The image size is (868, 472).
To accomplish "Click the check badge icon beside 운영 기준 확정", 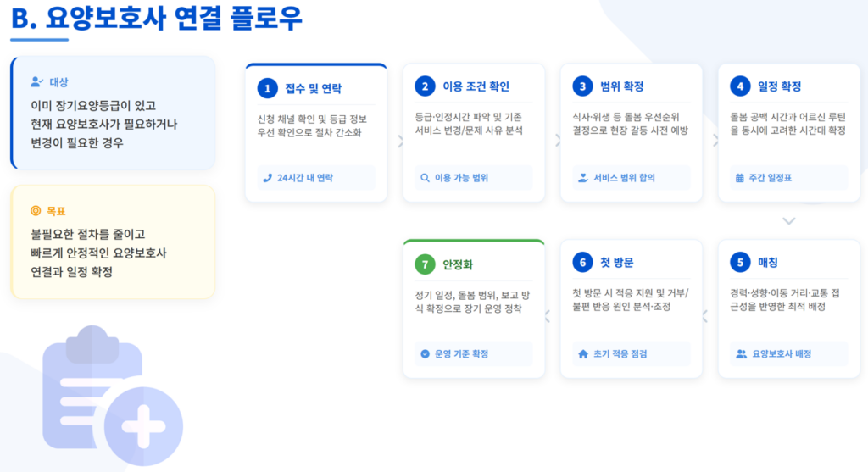I will [425, 353].
